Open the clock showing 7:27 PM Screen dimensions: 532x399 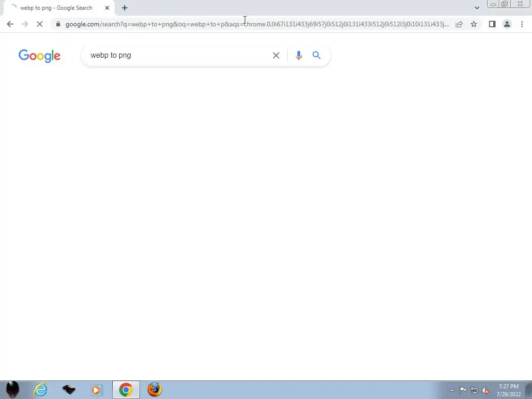508,390
